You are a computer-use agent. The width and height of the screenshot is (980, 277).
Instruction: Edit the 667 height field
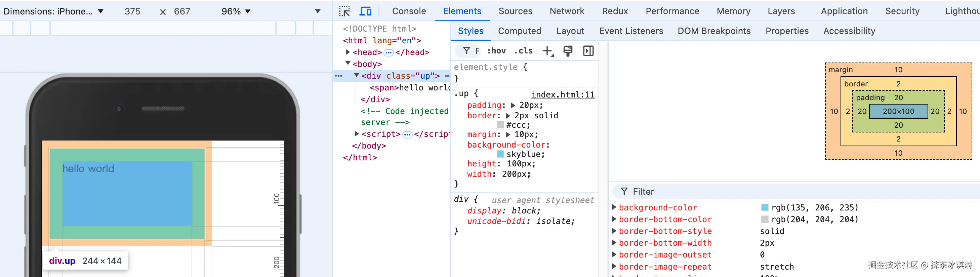182,11
